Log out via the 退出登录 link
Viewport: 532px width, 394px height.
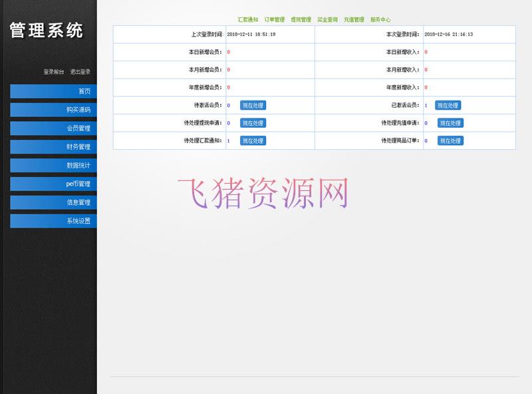[80, 72]
